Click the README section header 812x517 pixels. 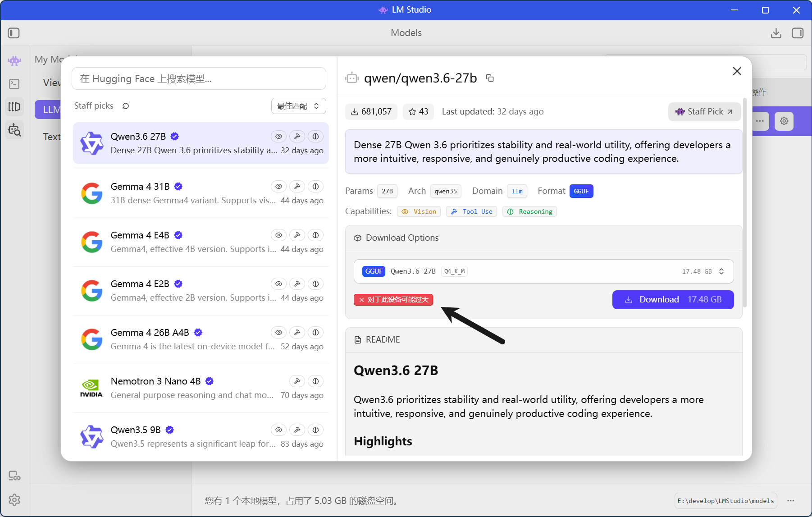[543, 340]
